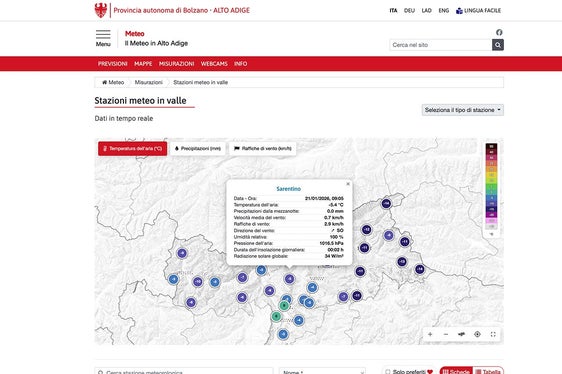
Task: Click the Lingua facile icon
Action: click(459, 11)
